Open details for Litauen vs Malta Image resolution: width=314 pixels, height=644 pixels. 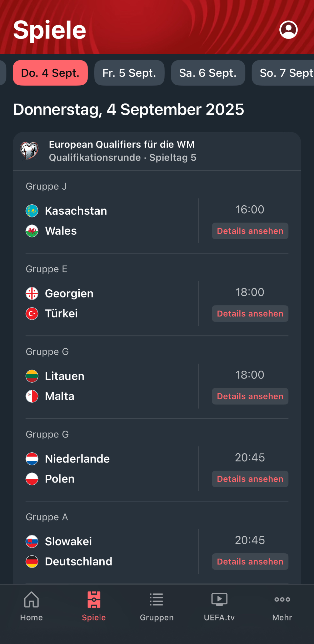coord(250,396)
